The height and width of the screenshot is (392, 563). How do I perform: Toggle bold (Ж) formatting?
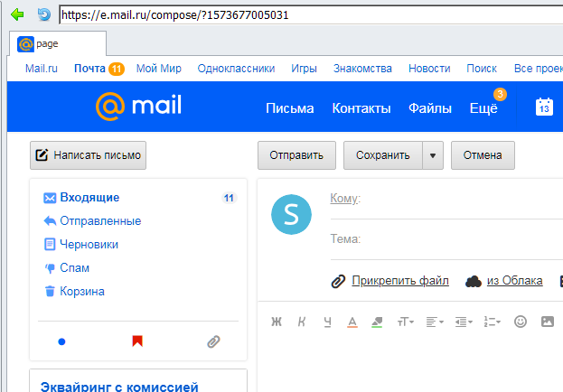[277, 322]
